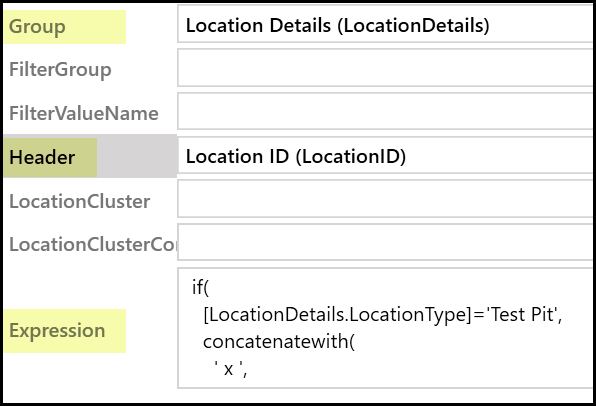Click the empty FilterGroup input field

coord(385,68)
